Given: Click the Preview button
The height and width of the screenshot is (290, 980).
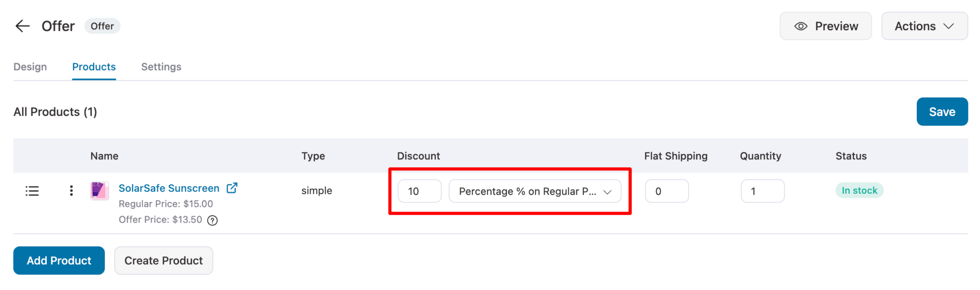Looking at the screenshot, I should pyautogui.click(x=825, y=26).
